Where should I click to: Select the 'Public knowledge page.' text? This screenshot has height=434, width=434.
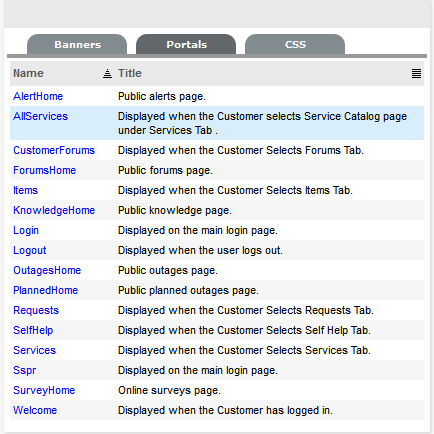(175, 210)
